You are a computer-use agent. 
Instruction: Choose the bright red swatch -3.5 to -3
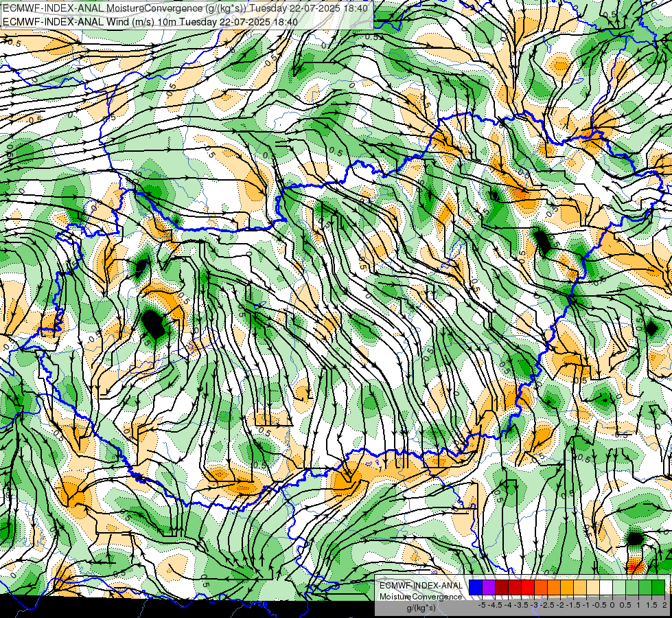[x=528, y=588]
